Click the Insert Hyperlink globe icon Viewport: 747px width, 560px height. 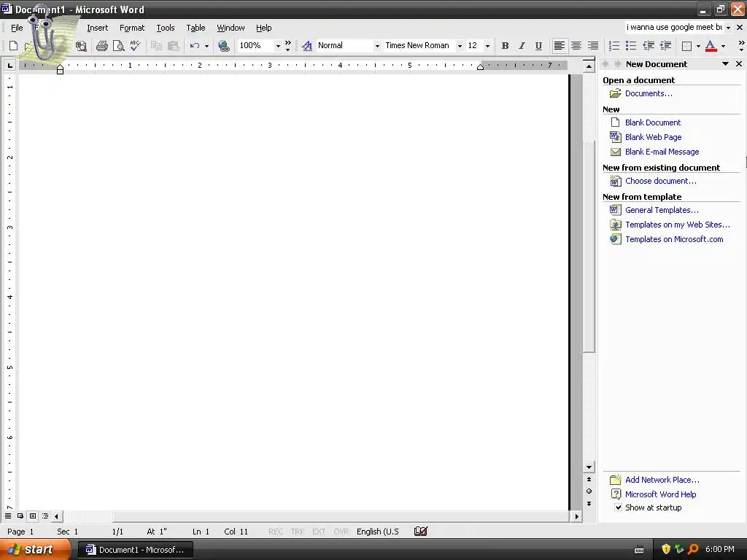tap(223, 46)
